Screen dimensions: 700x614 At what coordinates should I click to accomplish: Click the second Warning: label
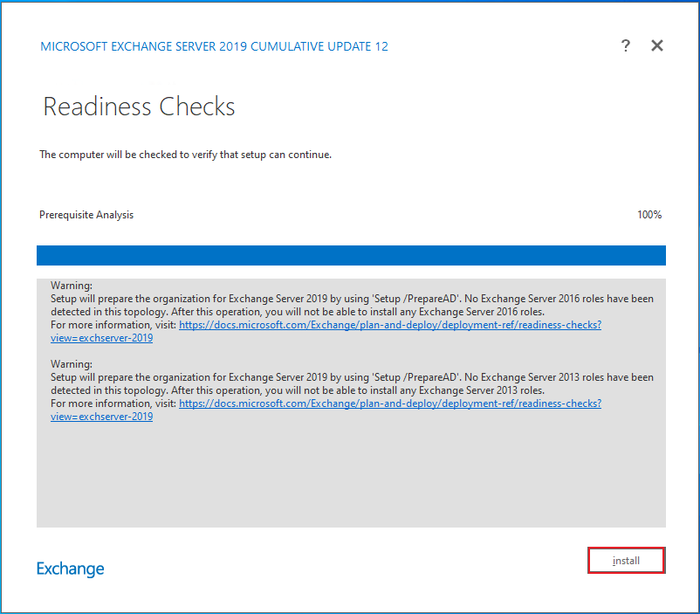(72, 364)
